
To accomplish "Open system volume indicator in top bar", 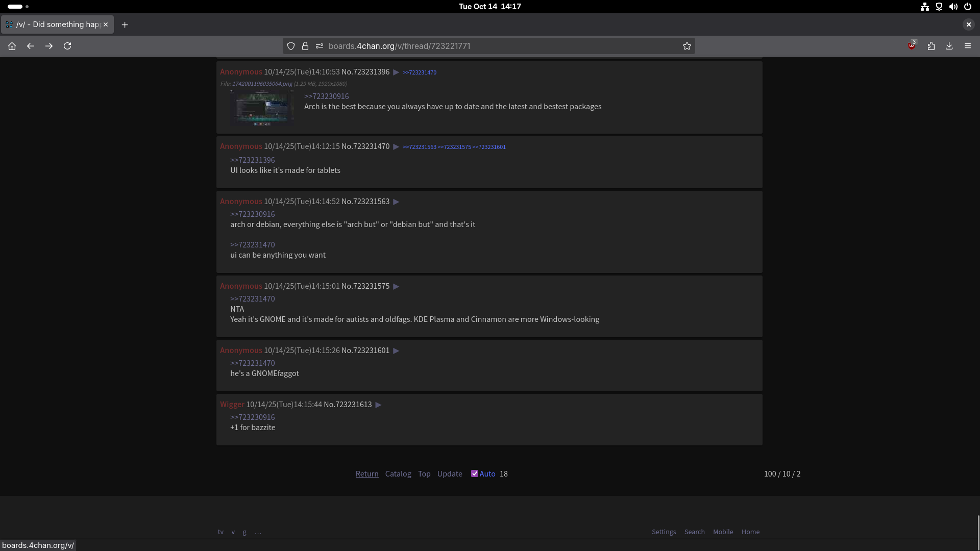I will point(953,7).
